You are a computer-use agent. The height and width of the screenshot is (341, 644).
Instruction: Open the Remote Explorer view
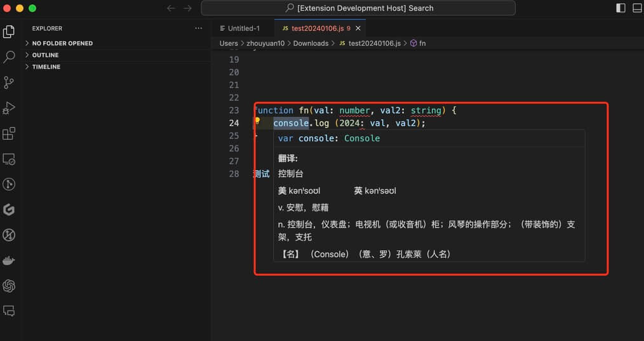(x=9, y=159)
